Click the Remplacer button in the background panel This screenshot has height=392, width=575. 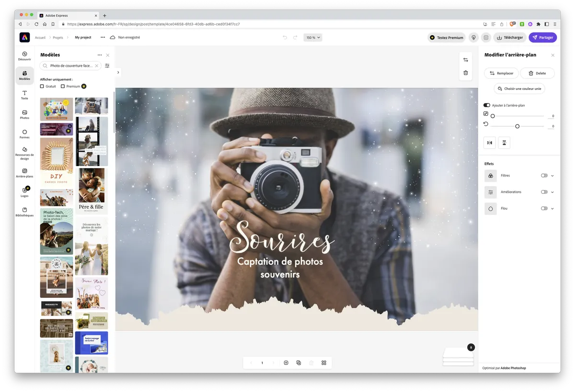(501, 73)
